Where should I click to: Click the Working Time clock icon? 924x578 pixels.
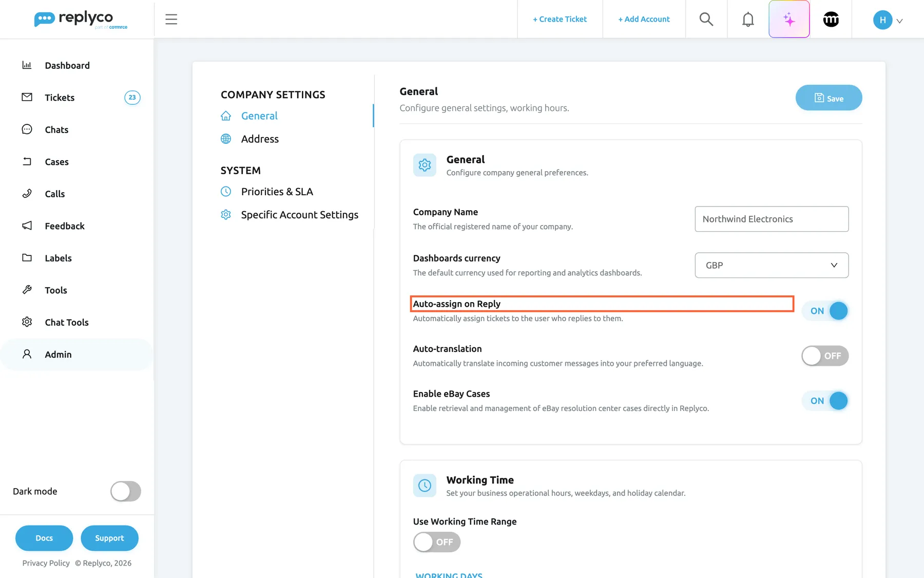425,486
